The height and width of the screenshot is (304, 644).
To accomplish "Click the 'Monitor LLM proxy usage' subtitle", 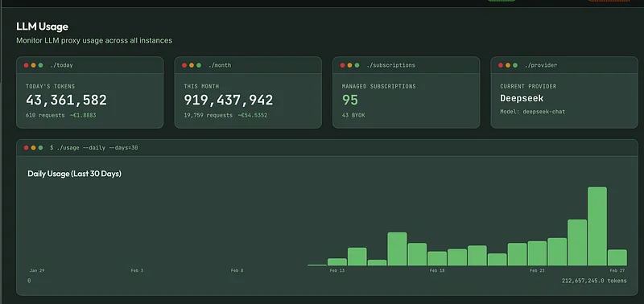I will (94, 41).
